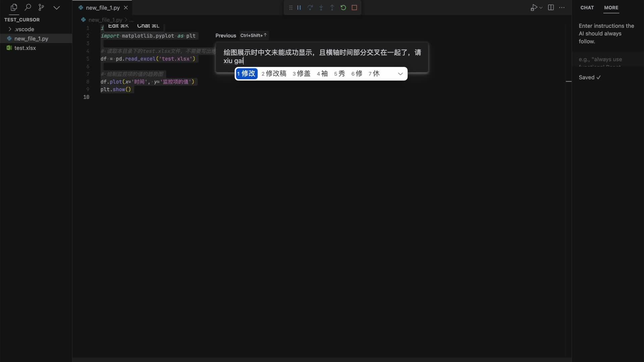The height and width of the screenshot is (362, 644).
Task: Click the TEST_CURSOR explorer header
Action: [x=22, y=20]
